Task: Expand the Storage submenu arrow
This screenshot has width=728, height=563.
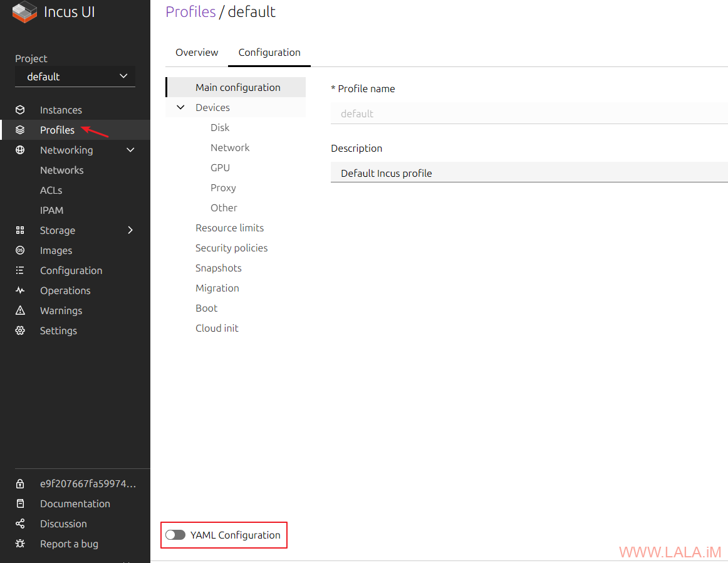Action: click(x=130, y=230)
